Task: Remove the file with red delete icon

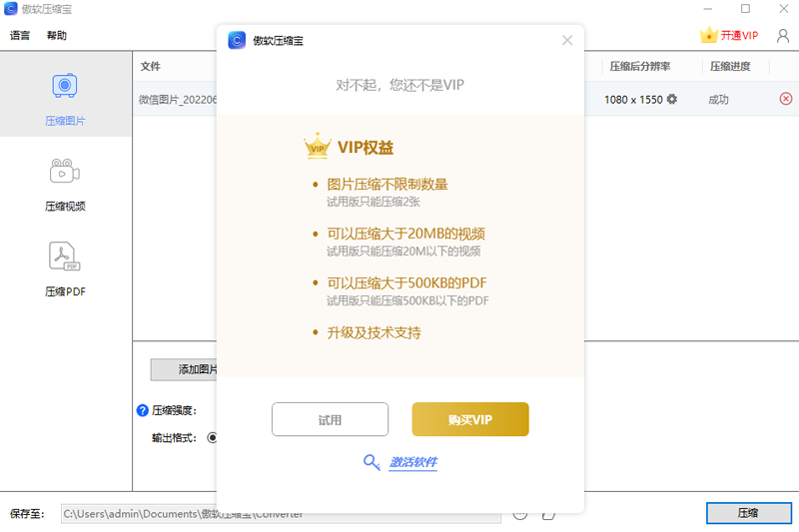Action: pos(785,99)
